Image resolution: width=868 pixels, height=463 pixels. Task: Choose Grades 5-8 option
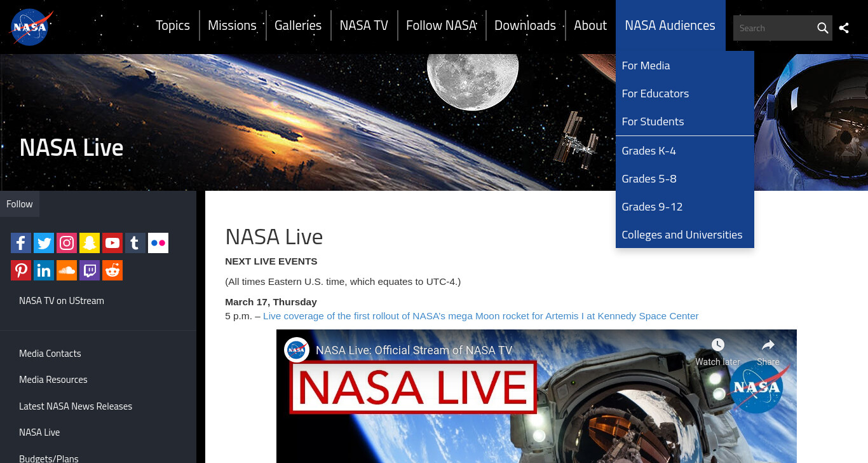[x=685, y=179]
